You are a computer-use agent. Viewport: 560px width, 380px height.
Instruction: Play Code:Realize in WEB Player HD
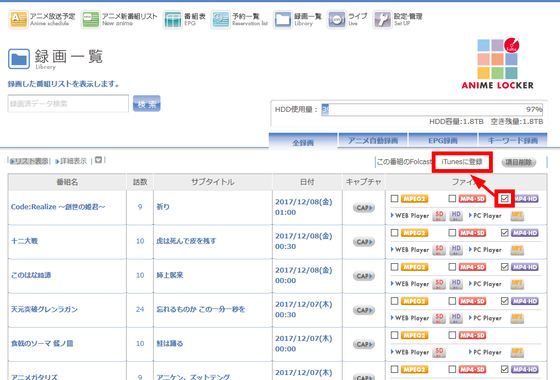(x=456, y=215)
